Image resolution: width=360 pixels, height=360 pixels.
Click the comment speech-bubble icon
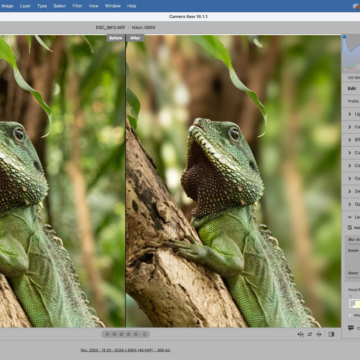click(351, 328)
